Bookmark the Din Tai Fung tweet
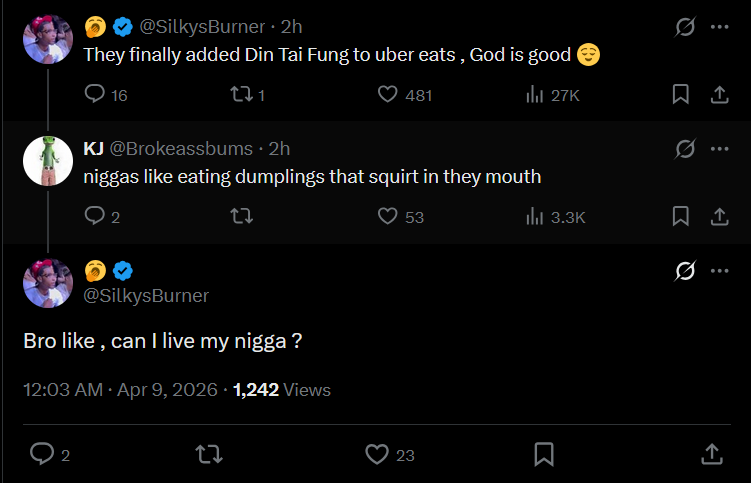This screenshot has height=483, width=751. click(x=681, y=94)
